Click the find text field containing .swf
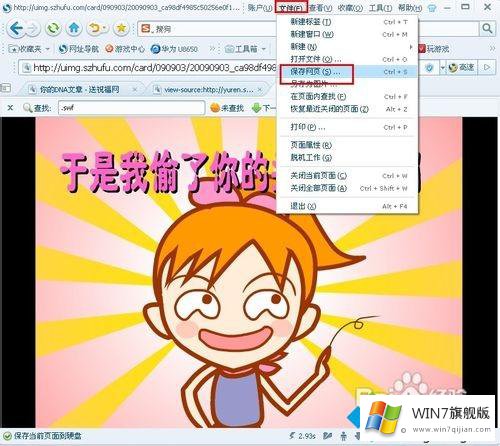 (x=131, y=108)
